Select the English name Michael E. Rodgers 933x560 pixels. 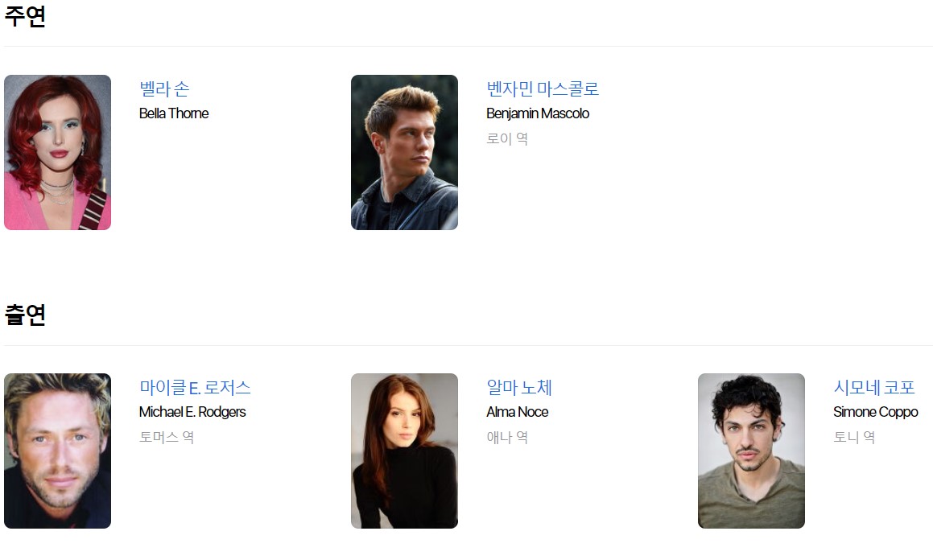[x=192, y=412]
